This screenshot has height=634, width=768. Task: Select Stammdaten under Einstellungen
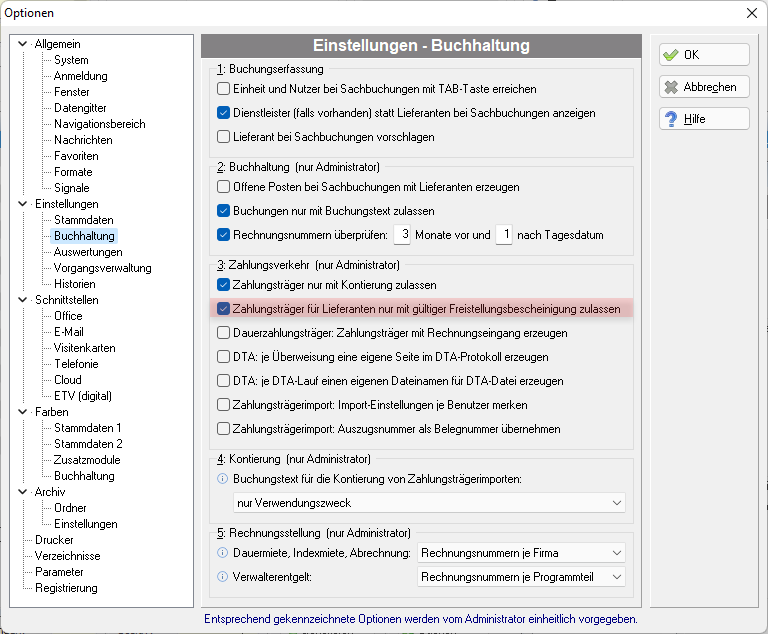[83, 220]
